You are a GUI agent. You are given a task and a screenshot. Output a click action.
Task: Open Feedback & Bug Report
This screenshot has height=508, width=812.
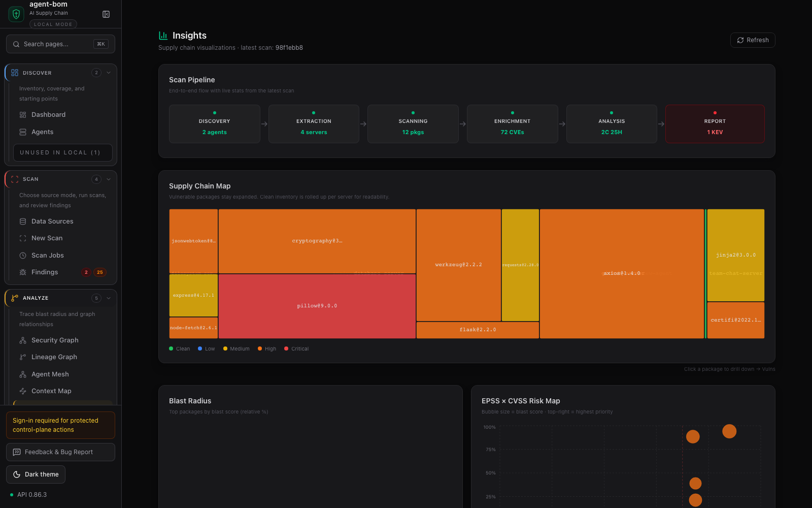pyautogui.click(x=60, y=452)
